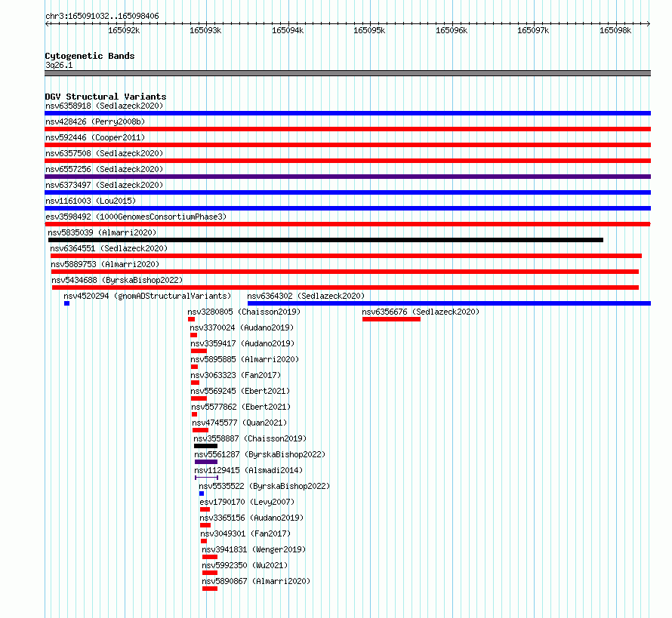Select the blue bar under nsv6358918
Image resolution: width=672 pixels, height=618 pixels.
coord(347,113)
